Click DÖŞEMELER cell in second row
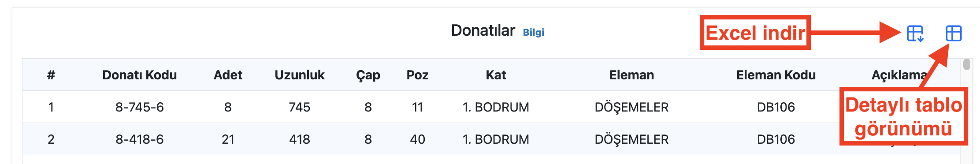This screenshot has width=980, height=164. click(631, 139)
